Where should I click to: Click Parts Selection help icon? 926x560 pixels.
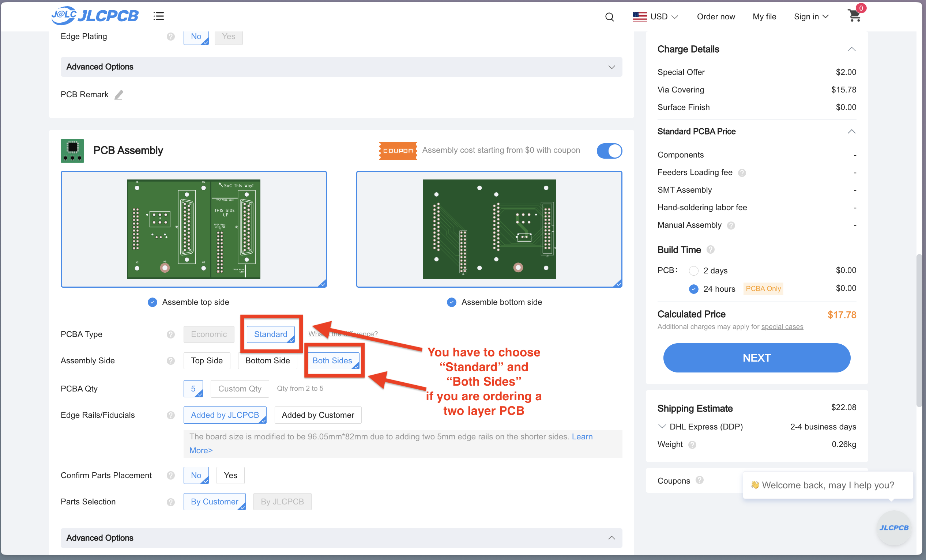click(171, 502)
